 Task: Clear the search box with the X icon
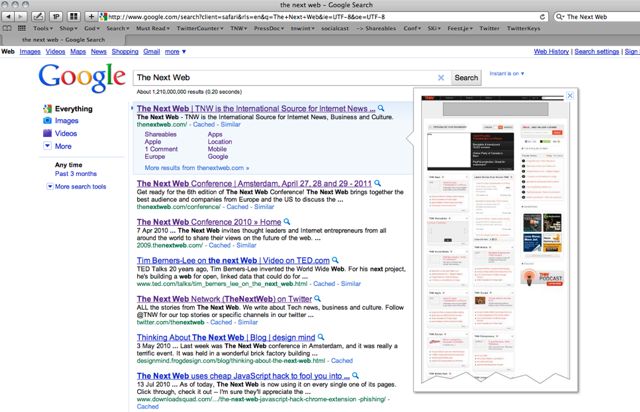[x=441, y=78]
